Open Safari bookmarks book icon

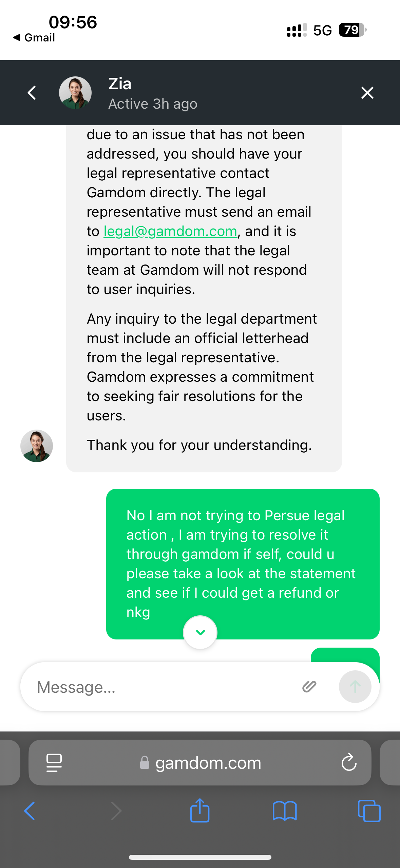[x=285, y=811]
